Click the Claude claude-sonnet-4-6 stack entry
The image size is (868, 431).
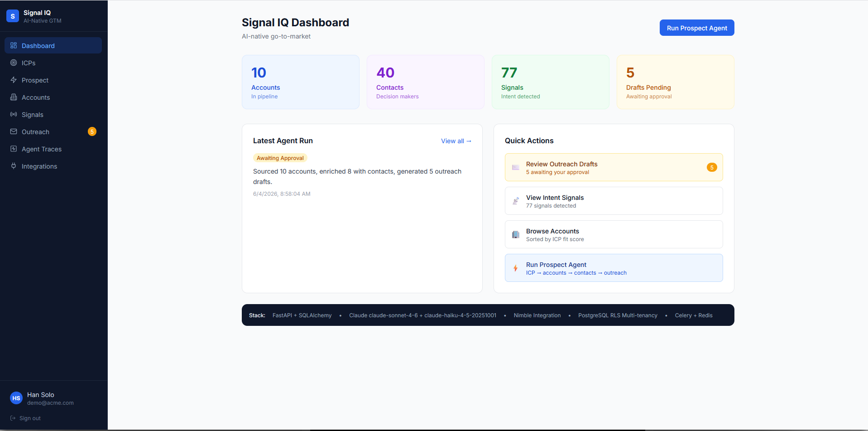click(x=422, y=315)
